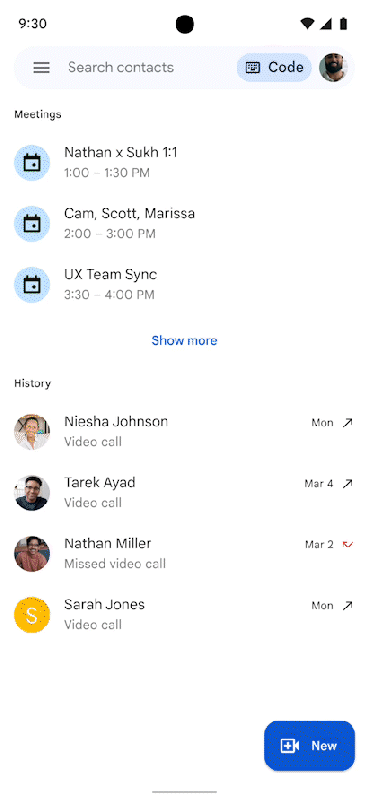Click the outgoing call arrow for Niesha Johnson
The height and width of the screenshot is (800, 370).
pos(348,422)
